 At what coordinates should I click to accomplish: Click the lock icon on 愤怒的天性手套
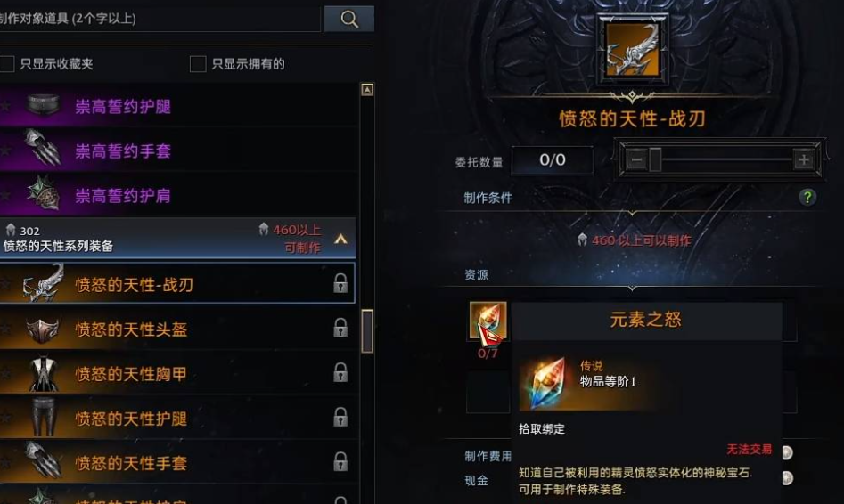click(x=340, y=461)
